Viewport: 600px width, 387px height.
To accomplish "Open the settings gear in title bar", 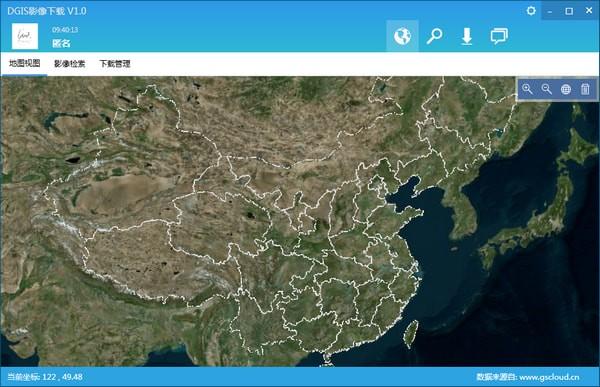I will pyautogui.click(x=531, y=11).
